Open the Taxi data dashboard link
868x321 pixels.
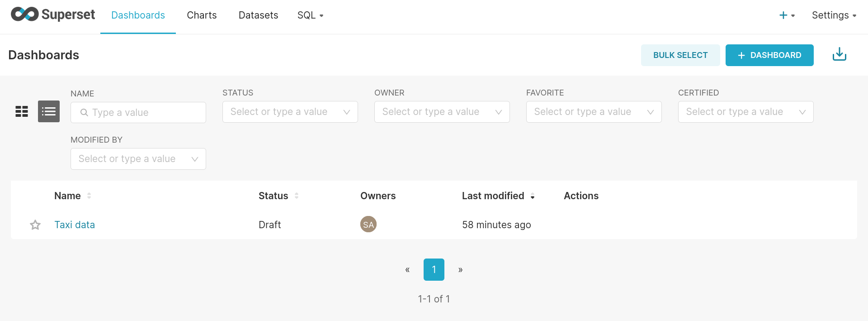click(75, 225)
